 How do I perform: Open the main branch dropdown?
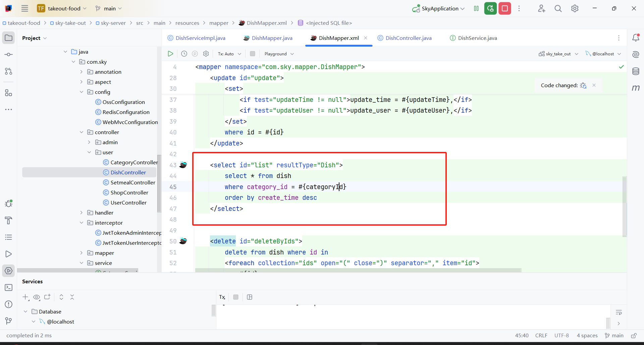109,8
